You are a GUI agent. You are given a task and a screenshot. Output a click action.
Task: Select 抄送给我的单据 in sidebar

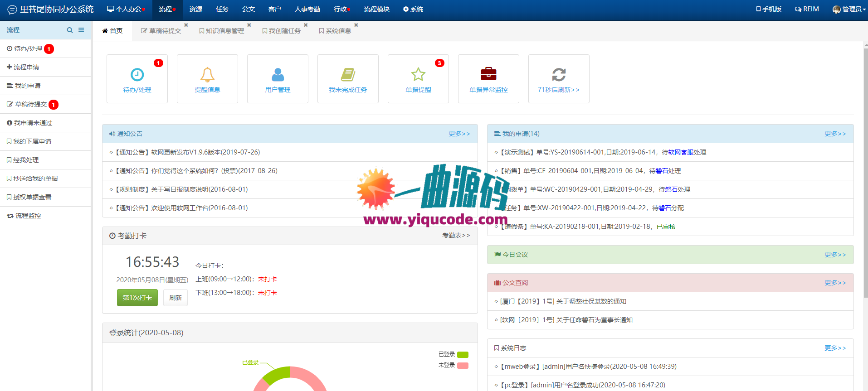45,179
